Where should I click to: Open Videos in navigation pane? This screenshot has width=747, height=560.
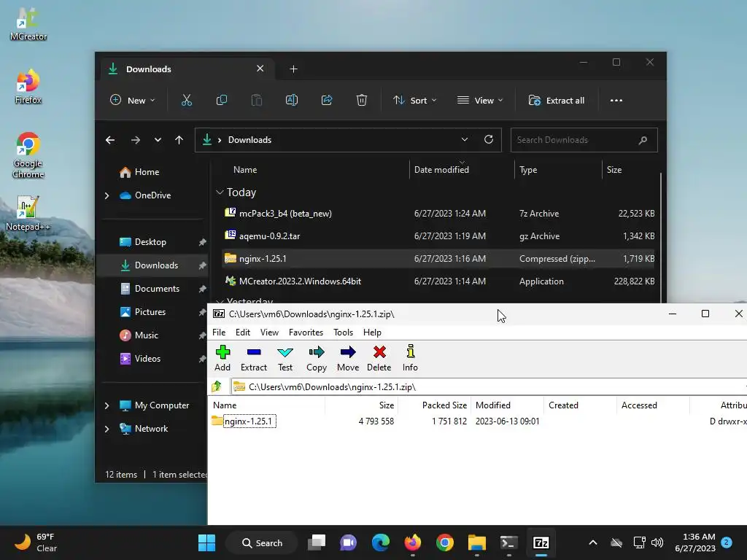click(x=147, y=359)
